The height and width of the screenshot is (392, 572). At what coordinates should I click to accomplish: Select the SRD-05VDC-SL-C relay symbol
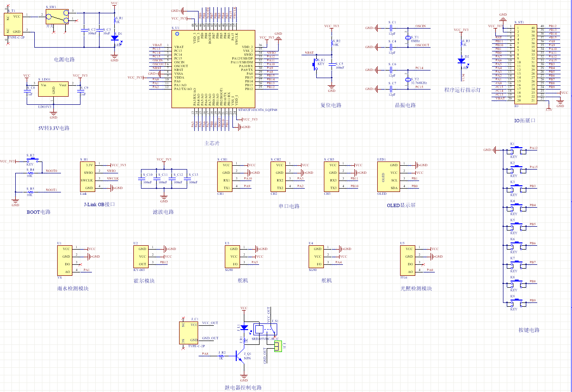(x=264, y=330)
